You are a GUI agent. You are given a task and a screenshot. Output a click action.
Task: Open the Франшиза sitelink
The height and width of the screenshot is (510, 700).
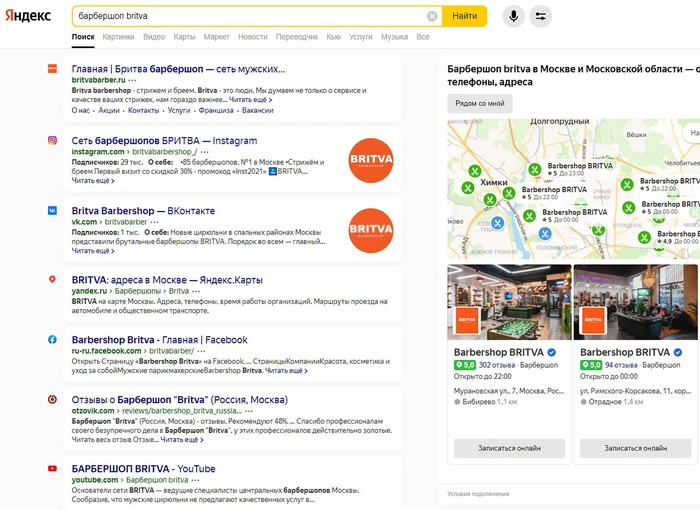tap(216, 110)
